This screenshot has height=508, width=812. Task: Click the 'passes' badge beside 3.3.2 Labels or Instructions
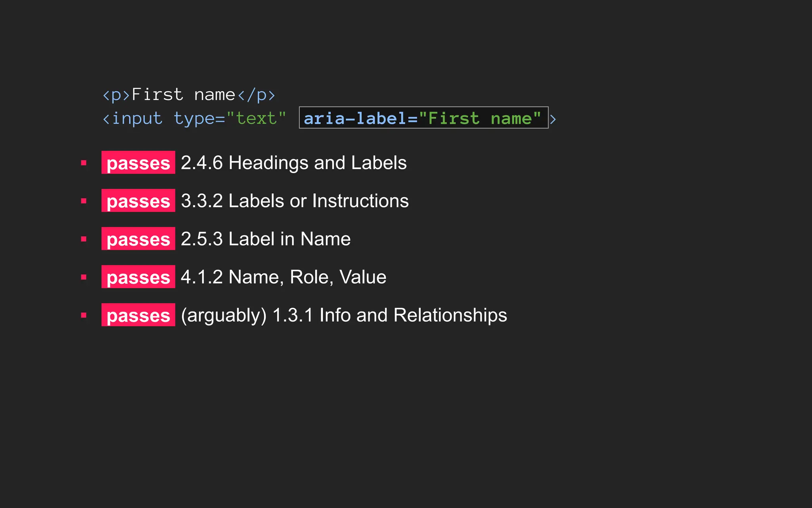(138, 200)
